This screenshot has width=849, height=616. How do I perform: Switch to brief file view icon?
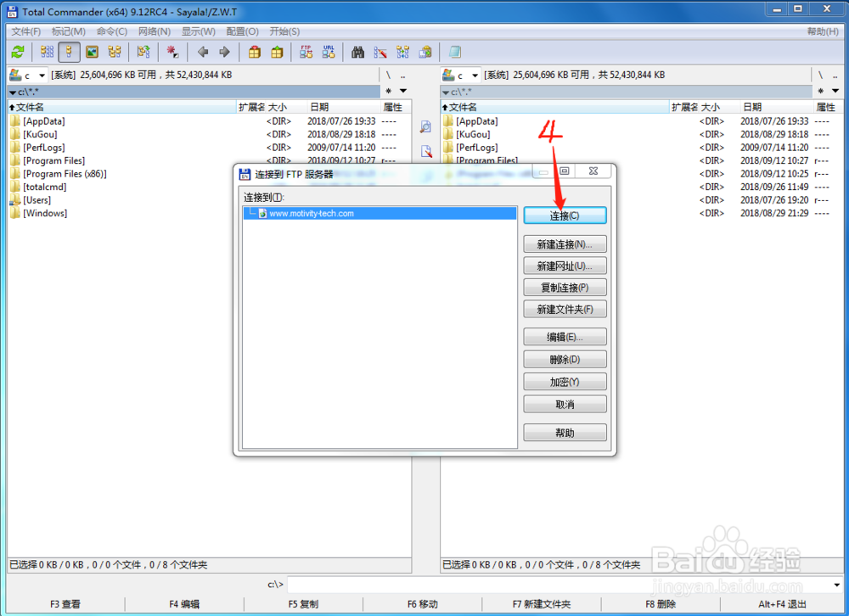(x=47, y=52)
